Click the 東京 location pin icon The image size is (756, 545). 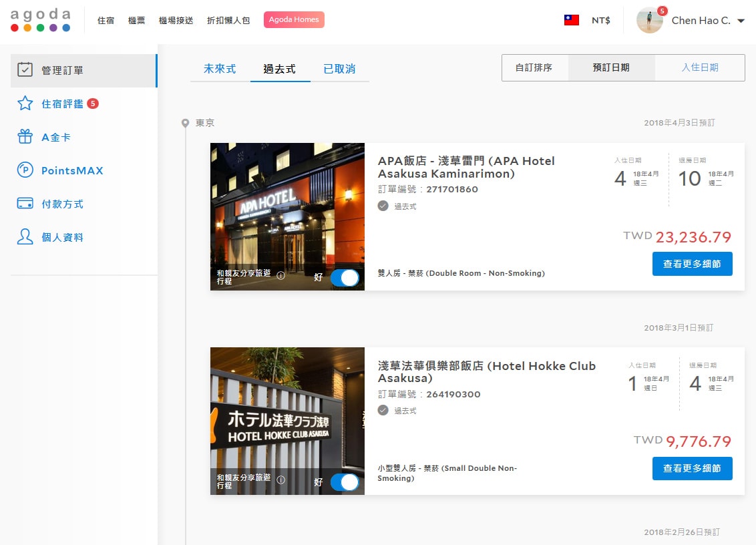pos(185,123)
